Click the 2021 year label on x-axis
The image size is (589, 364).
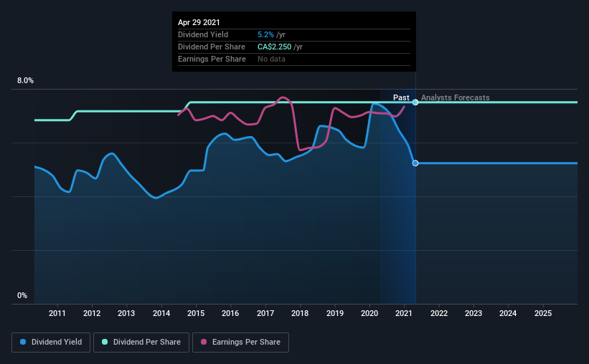tap(404, 313)
